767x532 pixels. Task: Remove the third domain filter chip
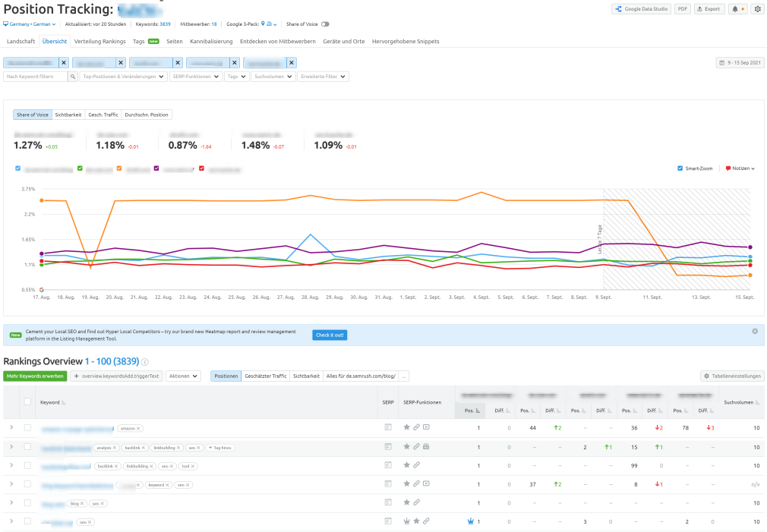coord(178,62)
